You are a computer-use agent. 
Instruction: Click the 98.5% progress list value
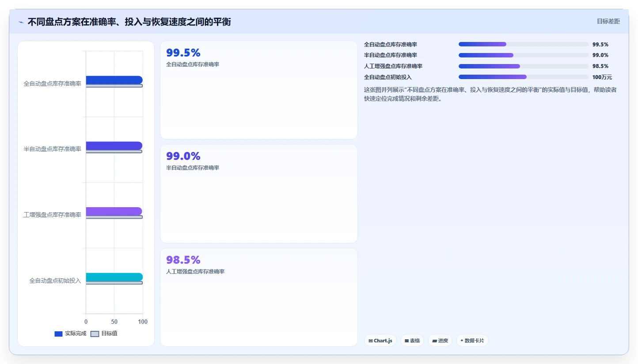click(600, 66)
